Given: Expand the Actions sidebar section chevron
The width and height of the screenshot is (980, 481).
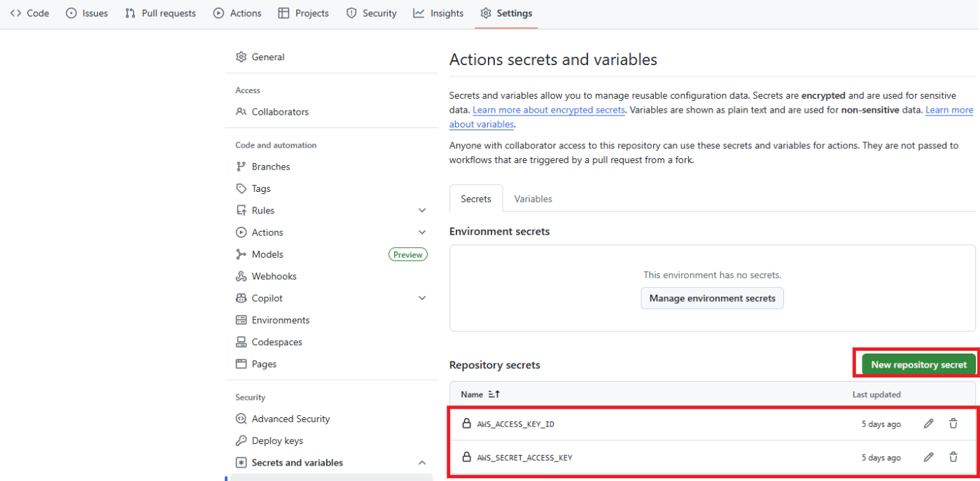Looking at the screenshot, I should click(x=422, y=232).
